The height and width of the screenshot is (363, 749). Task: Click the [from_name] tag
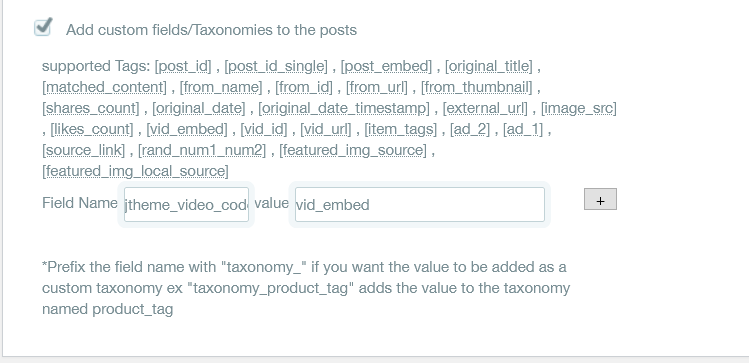point(221,87)
